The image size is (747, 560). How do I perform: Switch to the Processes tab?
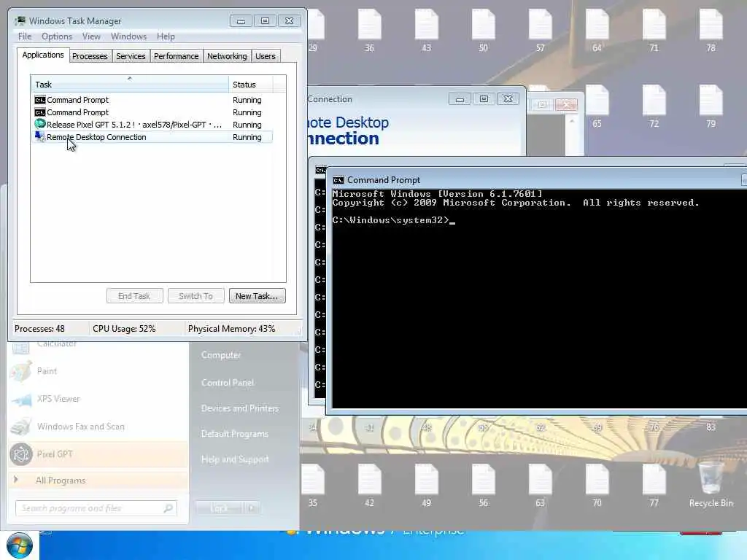coord(90,56)
